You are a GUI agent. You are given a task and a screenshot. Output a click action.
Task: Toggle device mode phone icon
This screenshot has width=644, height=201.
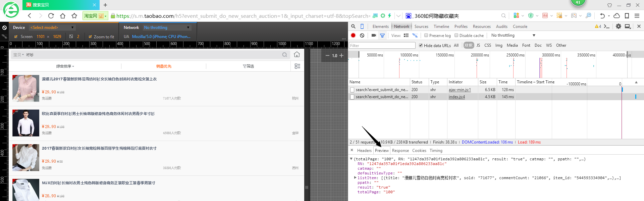pyautogui.click(x=362, y=26)
